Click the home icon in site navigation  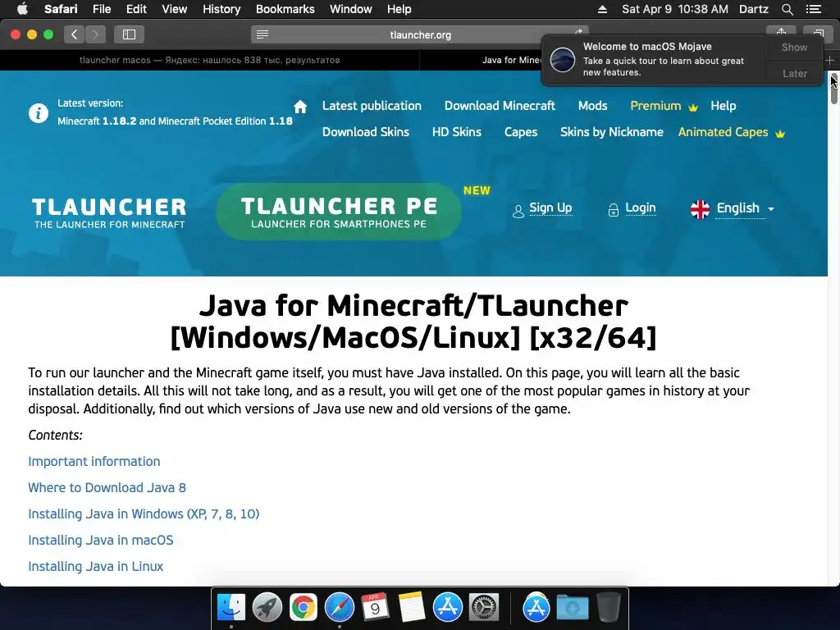click(300, 107)
